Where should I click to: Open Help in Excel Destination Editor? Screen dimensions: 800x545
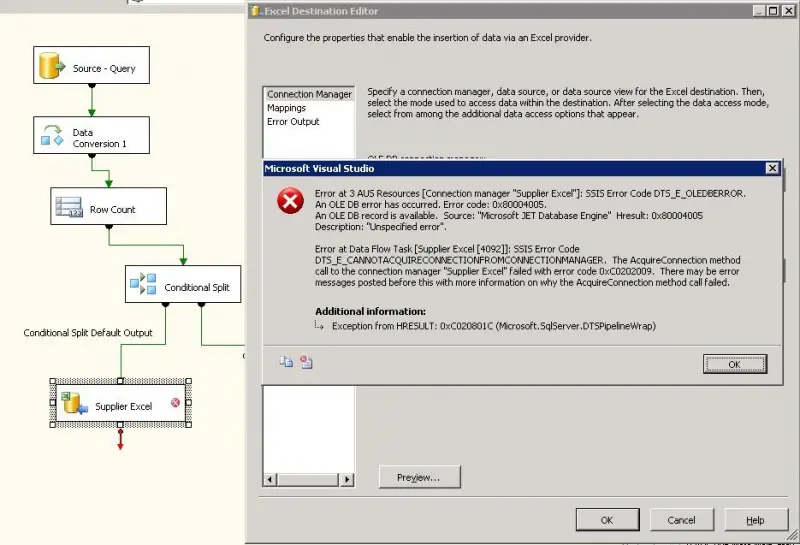click(756, 520)
